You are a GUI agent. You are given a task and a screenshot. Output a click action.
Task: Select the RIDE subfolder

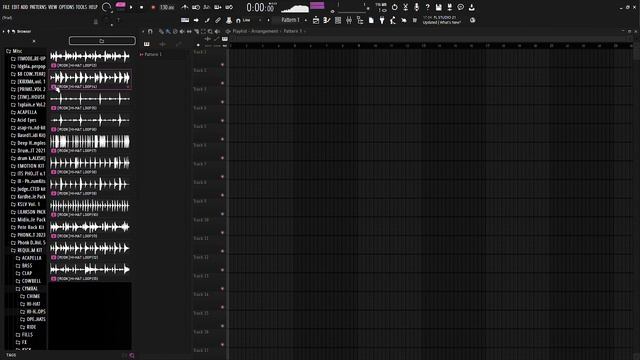(x=28, y=327)
